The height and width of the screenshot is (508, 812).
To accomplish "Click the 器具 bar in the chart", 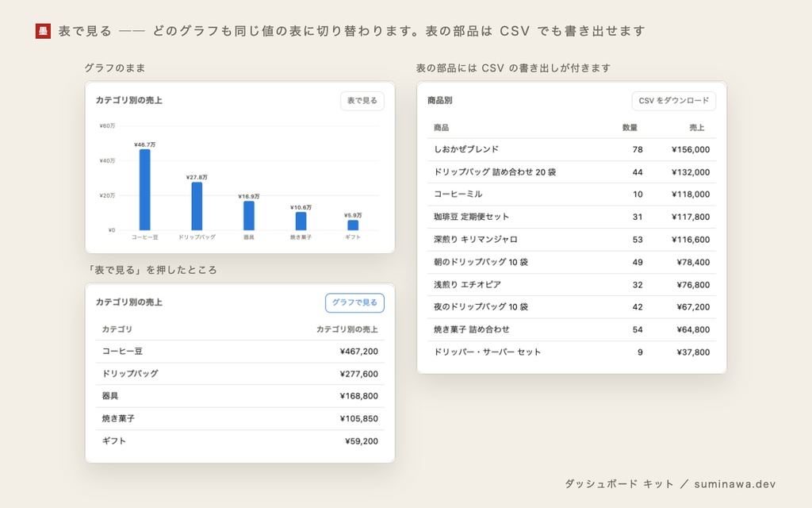I will pyautogui.click(x=249, y=216).
